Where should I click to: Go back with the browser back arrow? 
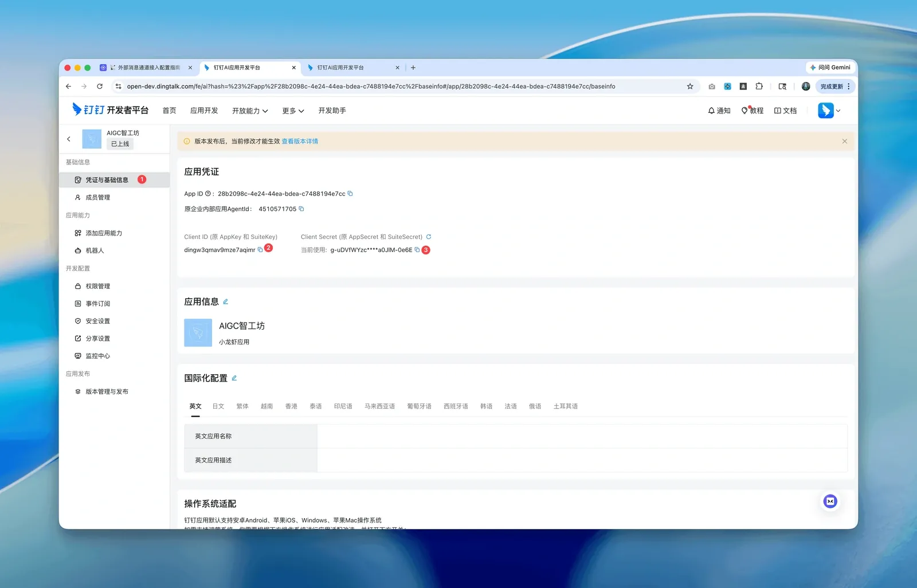(x=69, y=87)
